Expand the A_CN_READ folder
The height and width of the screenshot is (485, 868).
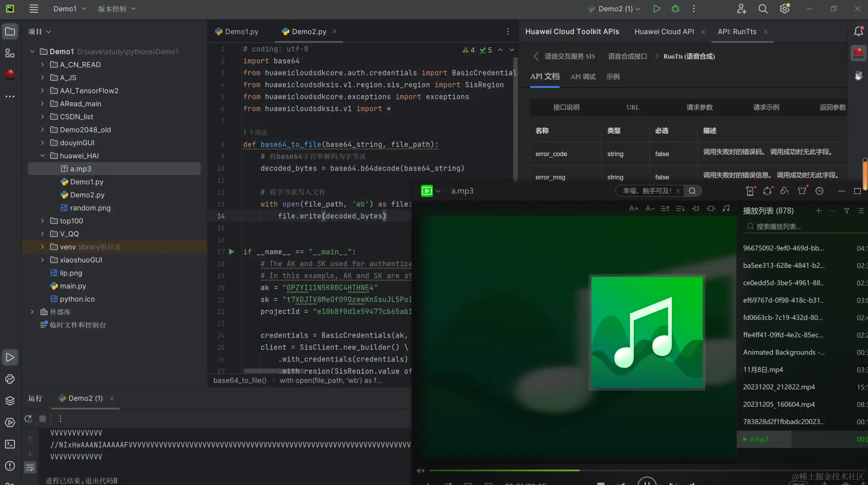click(43, 65)
